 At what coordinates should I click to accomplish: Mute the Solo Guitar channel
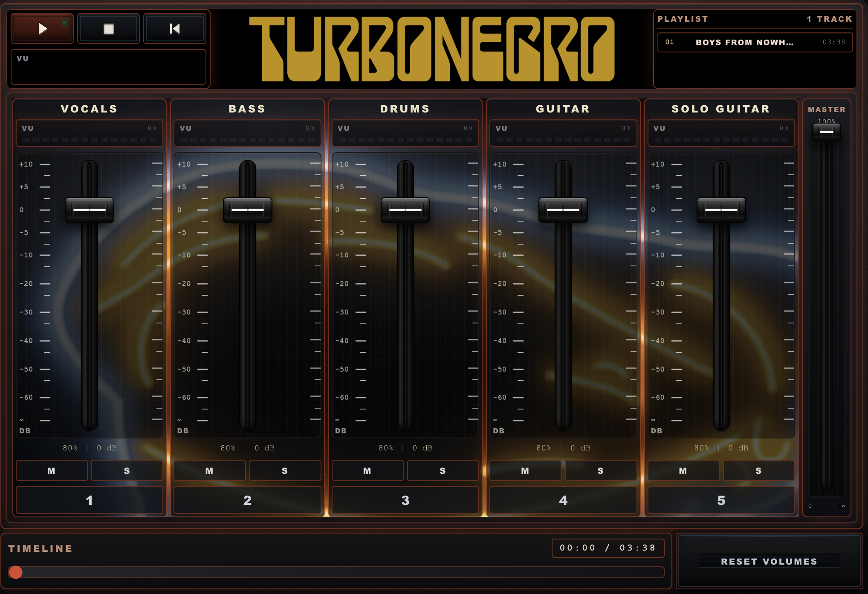pos(683,471)
